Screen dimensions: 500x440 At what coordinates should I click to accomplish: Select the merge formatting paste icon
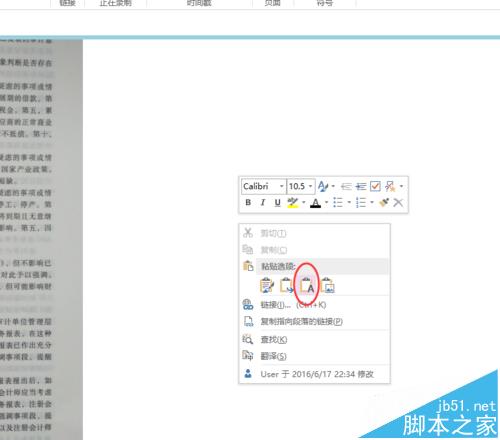(287, 286)
